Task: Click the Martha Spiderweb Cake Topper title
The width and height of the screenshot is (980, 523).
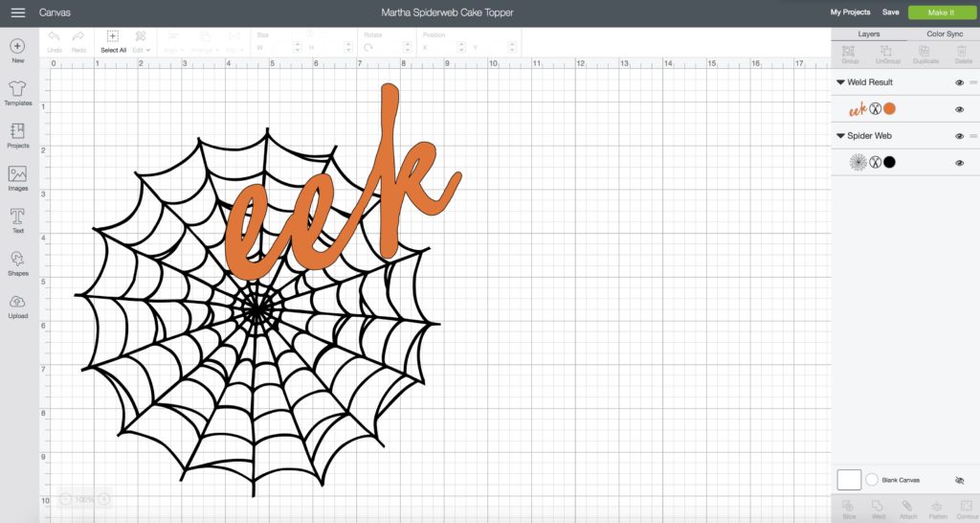Action: 448,12
